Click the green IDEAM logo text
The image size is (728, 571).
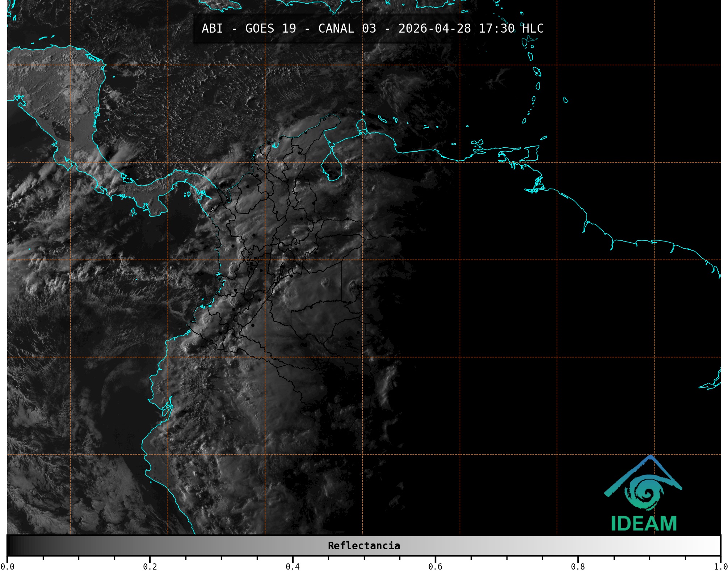click(x=644, y=524)
